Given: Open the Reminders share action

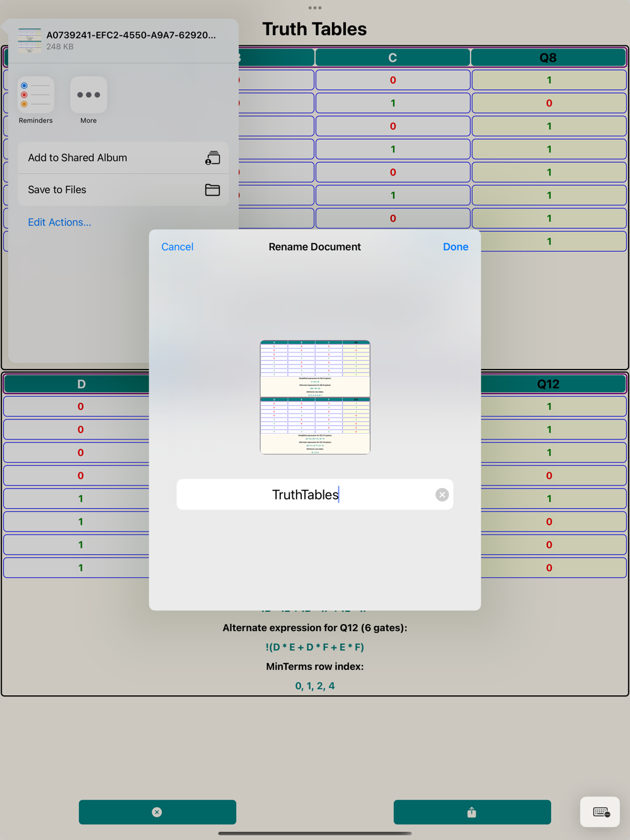Looking at the screenshot, I should 36,95.
